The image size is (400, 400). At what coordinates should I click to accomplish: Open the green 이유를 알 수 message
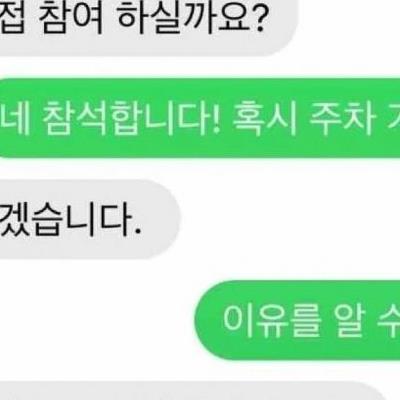[x=297, y=320]
